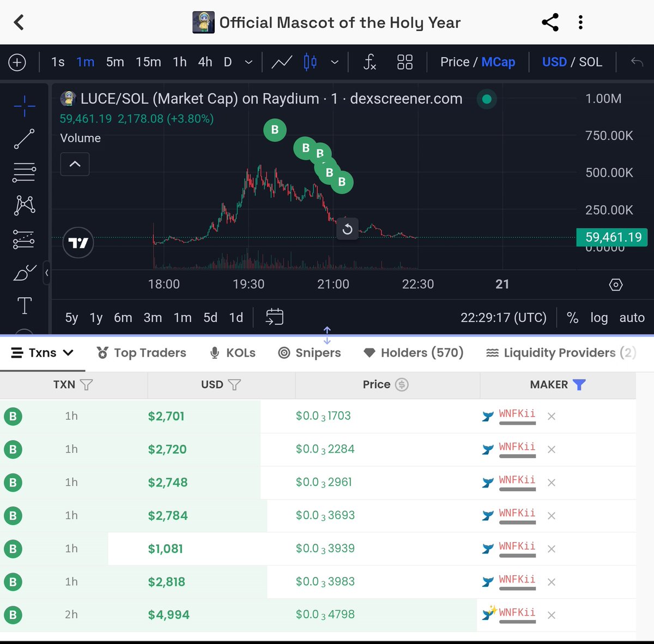Select the forecasting and measurement tool
Image resolution: width=654 pixels, height=644 pixels.
(25, 239)
